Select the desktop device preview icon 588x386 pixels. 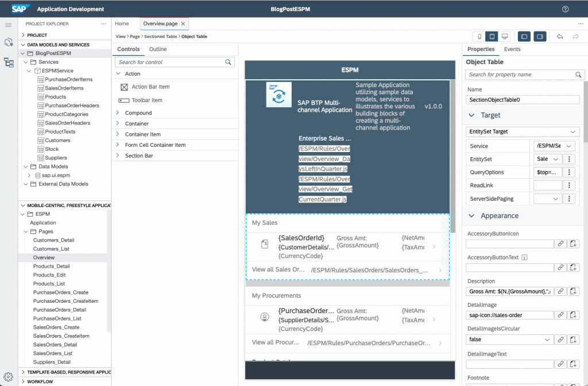(x=505, y=36)
